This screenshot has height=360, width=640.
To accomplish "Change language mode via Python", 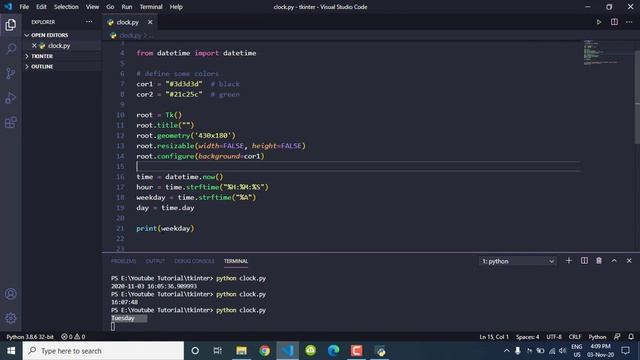I will (x=597, y=337).
